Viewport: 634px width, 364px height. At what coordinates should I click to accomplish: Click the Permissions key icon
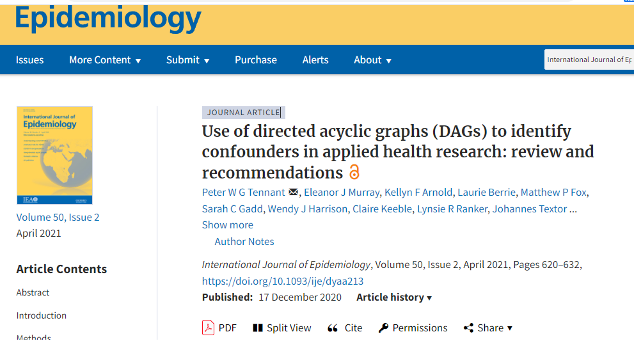(x=383, y=328)
